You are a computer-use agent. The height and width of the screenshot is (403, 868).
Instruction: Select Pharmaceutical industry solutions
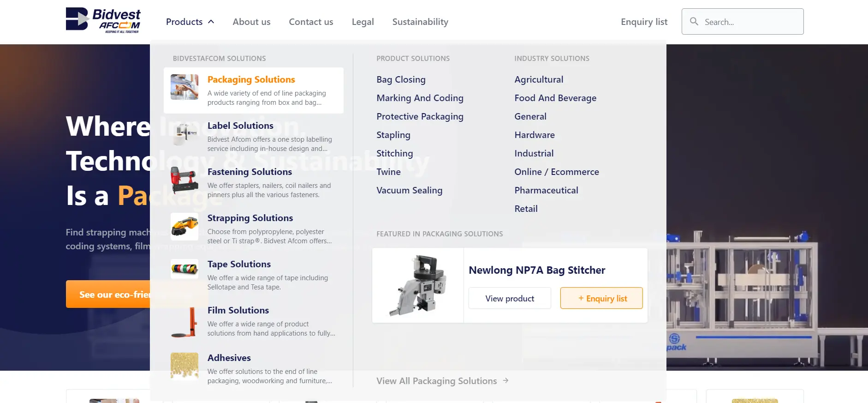[x=546, y=190]
